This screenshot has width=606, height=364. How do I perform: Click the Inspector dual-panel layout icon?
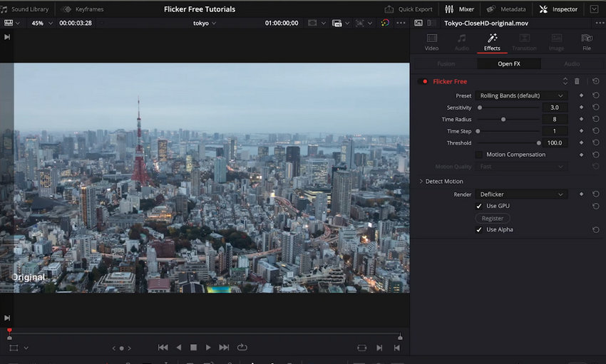[432, 24]
